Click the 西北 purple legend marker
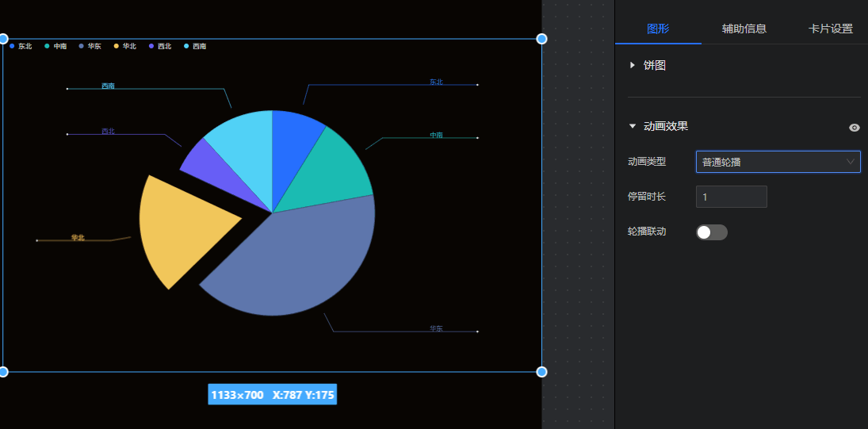868x429 pixels. tap(151, 47)
